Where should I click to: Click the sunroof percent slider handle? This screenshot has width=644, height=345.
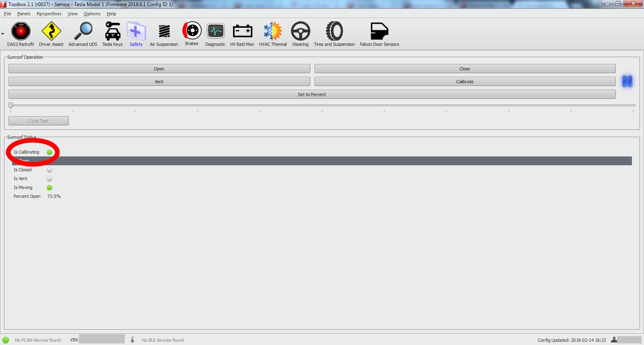pos(11,105)
